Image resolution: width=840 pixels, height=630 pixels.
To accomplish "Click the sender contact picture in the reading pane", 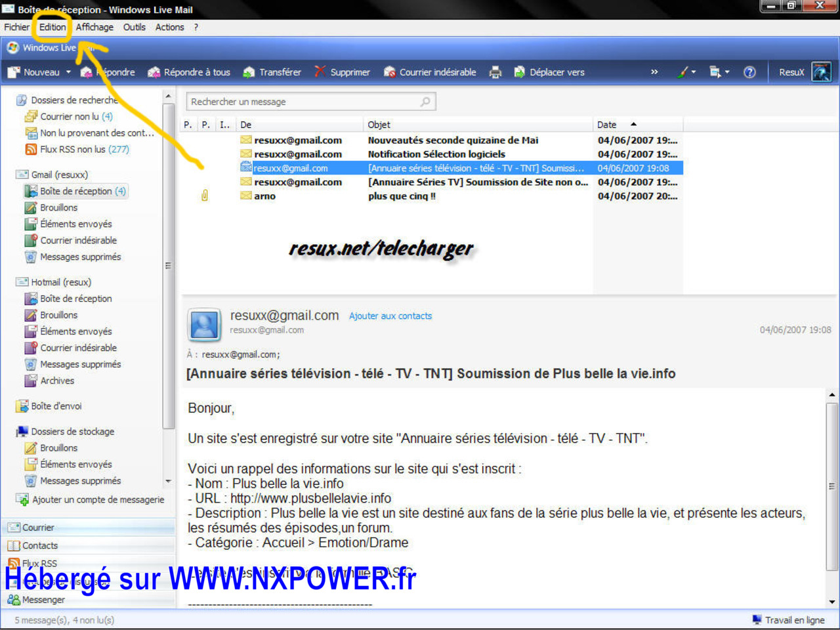I will pyautogui.click(x=204, y=325).
